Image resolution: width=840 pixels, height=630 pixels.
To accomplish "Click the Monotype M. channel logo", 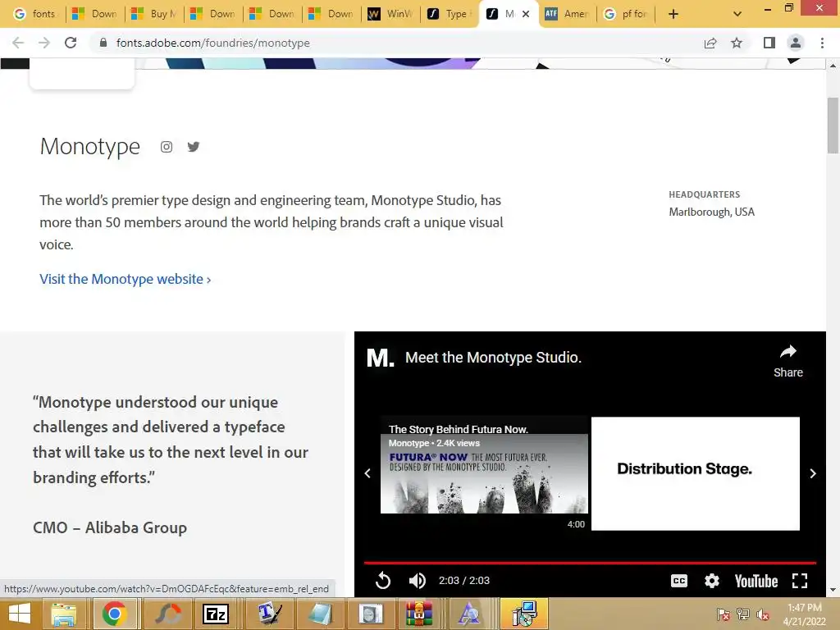I will click(x=380, y=358).
